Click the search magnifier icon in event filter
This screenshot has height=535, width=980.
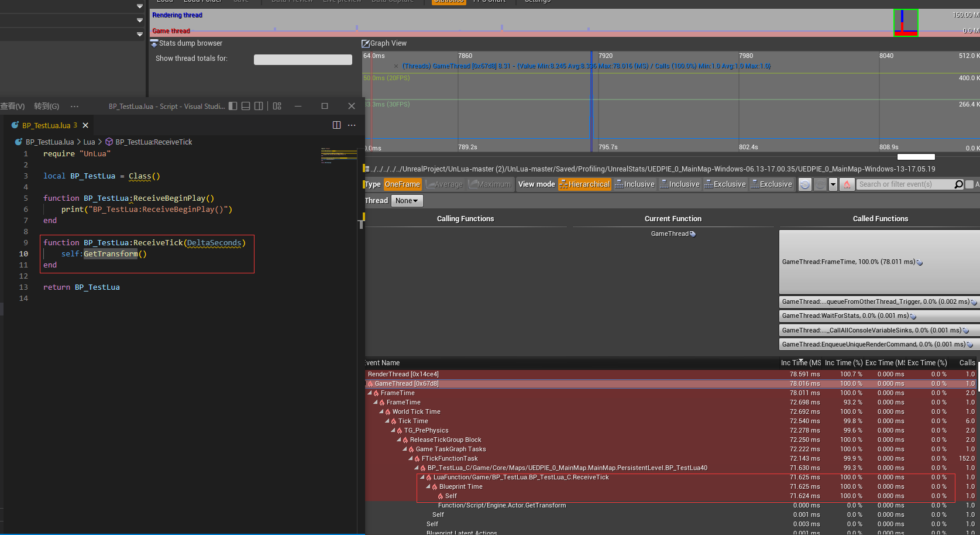(958, 184)
